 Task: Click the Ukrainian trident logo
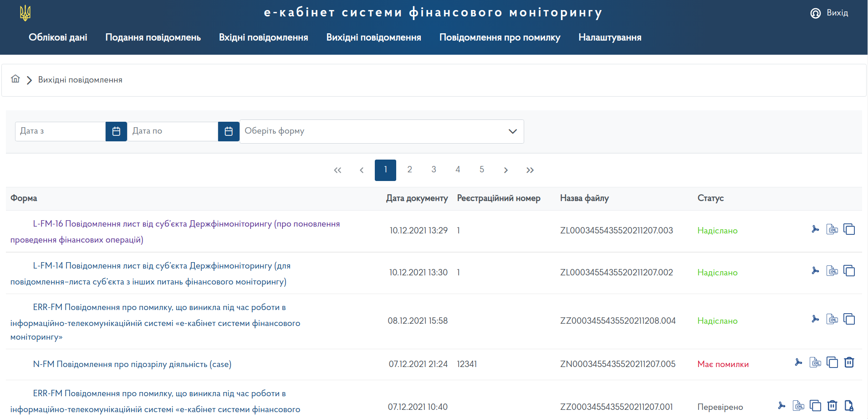[x=25, y=13]
